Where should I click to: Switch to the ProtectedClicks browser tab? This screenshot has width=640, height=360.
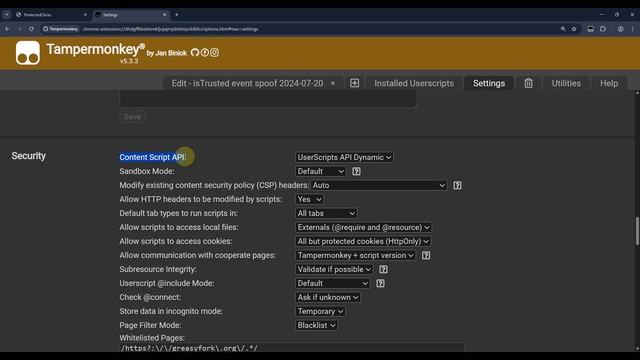click(x=51, y=15)
